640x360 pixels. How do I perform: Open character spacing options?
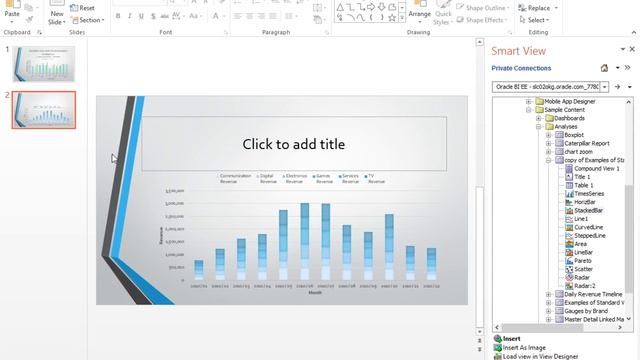[x=178, y=16]
